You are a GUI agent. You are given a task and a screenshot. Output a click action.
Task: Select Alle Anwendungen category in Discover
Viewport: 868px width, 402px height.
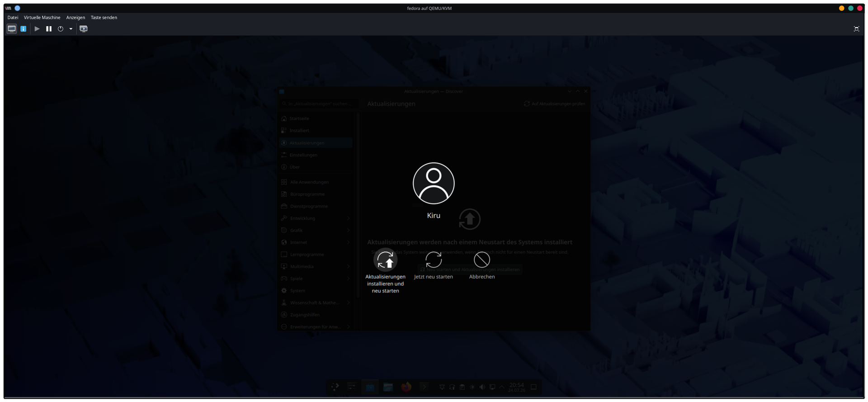pyautogui.click(x=316, y=182)
